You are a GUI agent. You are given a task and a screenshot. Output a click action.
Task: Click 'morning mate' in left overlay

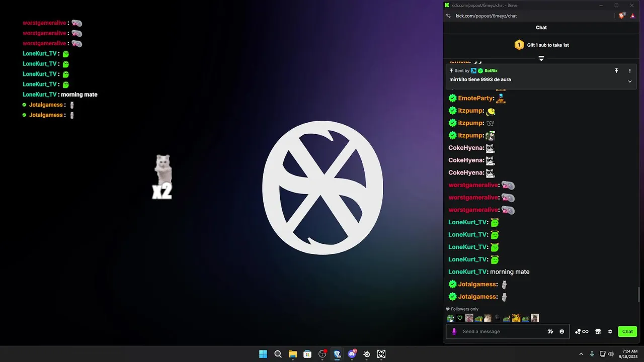coord(79,95)
